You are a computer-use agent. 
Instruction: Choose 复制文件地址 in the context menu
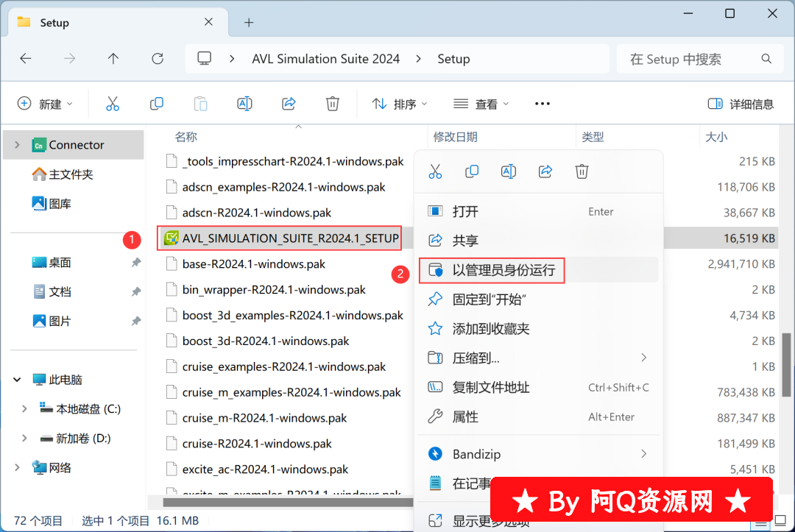(538, 388)
